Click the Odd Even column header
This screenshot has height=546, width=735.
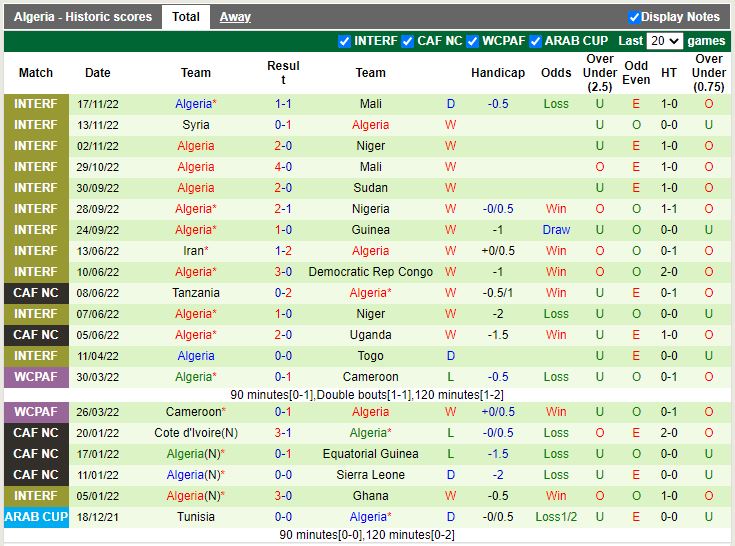click(x=636, y=73)
